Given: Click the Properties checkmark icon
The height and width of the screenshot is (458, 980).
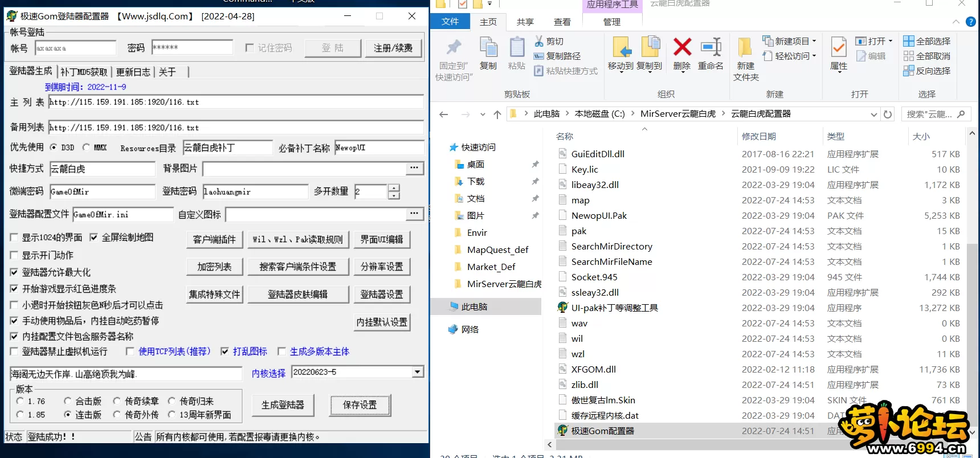Looking at the screenshot, I should 838,47.
